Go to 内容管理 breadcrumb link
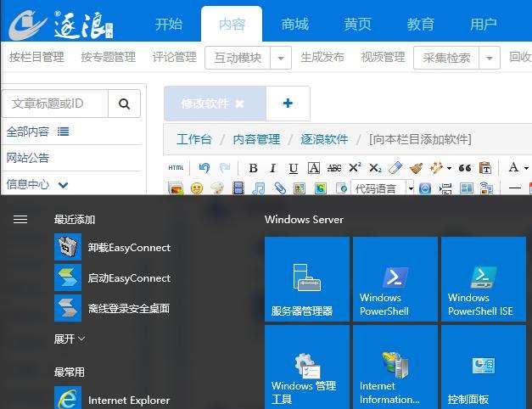Image resolution: width=532 pixels, height=409 pixels. coord(256,139)
